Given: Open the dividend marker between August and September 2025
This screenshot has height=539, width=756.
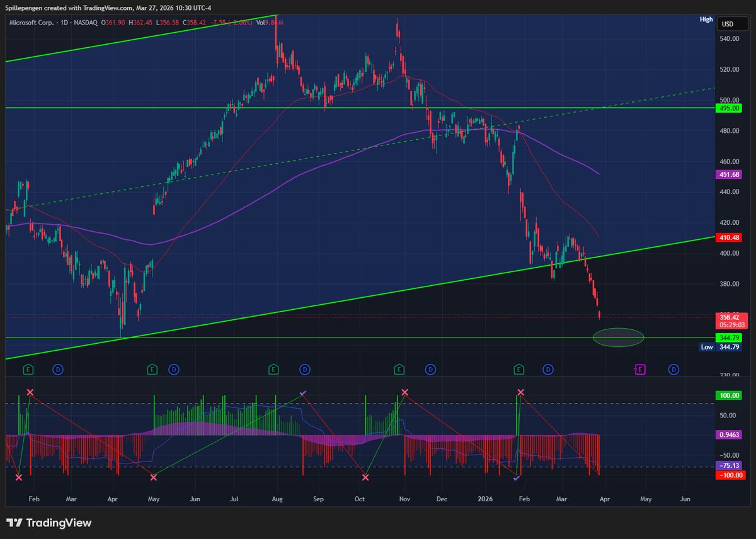Looking at the screenshot, I should tap(304, 369).
